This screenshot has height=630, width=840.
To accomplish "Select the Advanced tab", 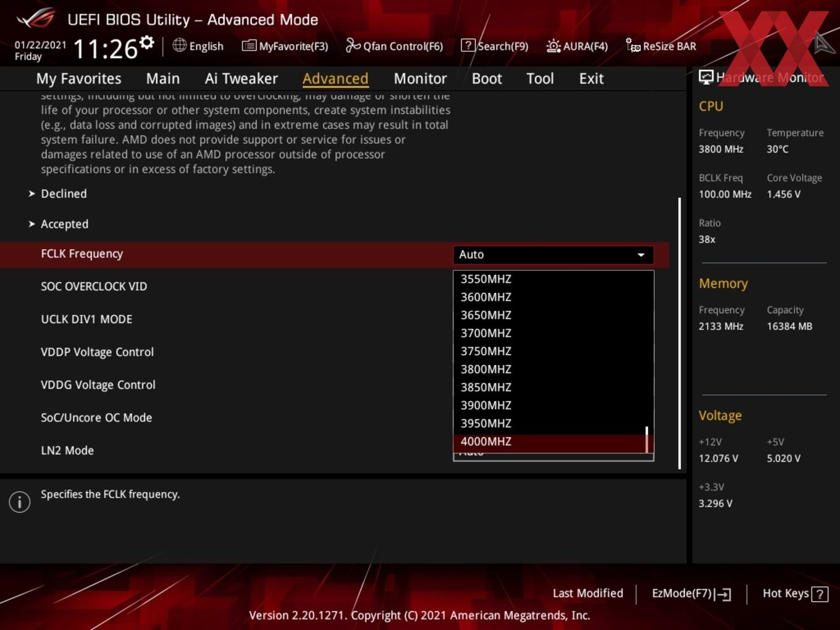I will (335, 78).
